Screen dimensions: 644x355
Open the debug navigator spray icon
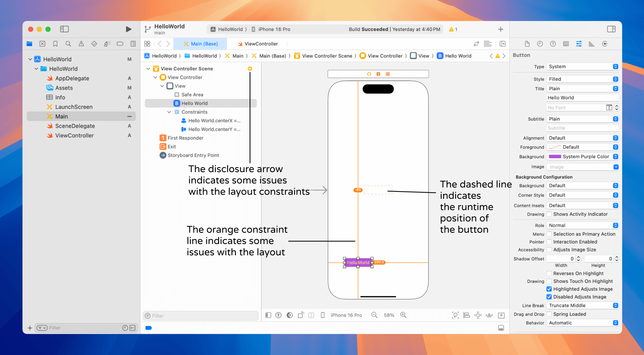coord(107,44)
